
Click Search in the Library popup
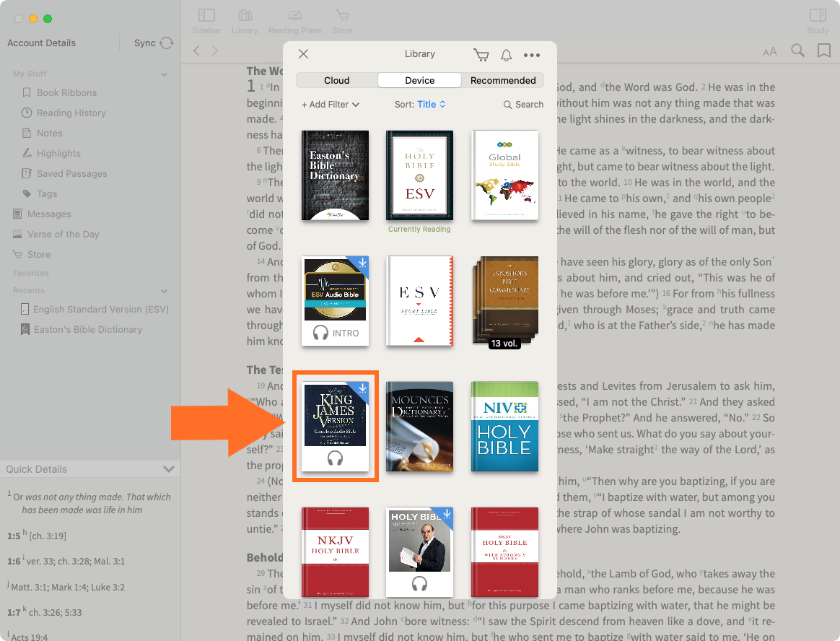pos(524,105)
